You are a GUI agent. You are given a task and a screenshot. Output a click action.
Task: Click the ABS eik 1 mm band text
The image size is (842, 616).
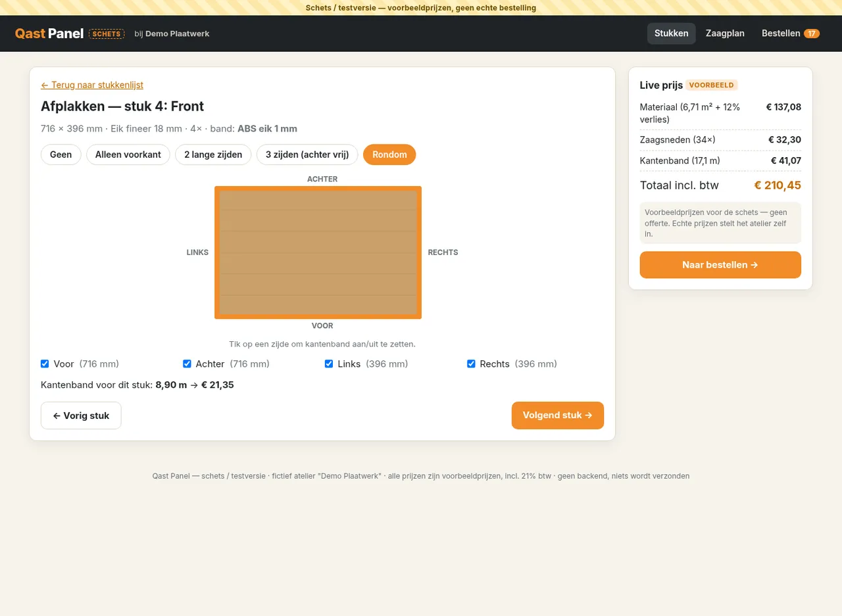[267, 129]
